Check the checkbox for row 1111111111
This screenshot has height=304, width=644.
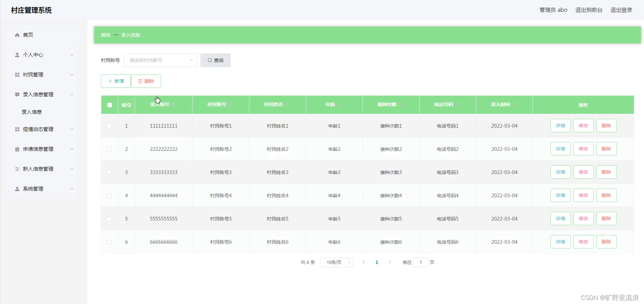click(109, 126)
